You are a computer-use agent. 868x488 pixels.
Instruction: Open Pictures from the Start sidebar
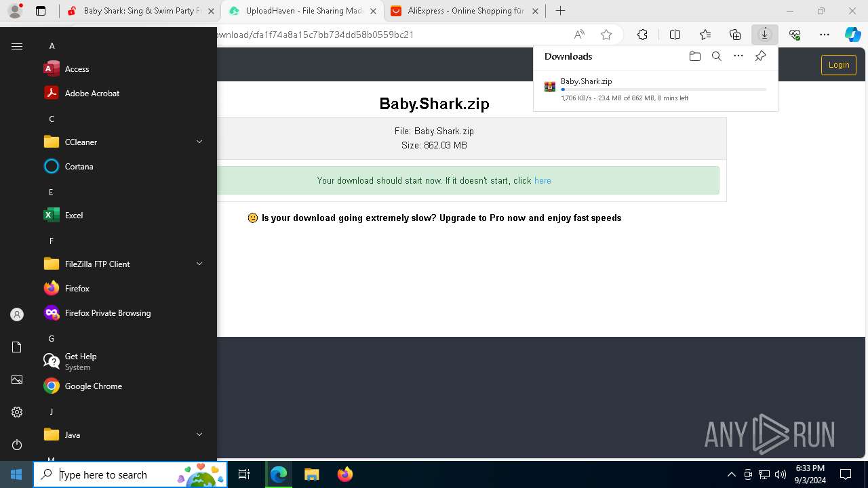(17, 380)
